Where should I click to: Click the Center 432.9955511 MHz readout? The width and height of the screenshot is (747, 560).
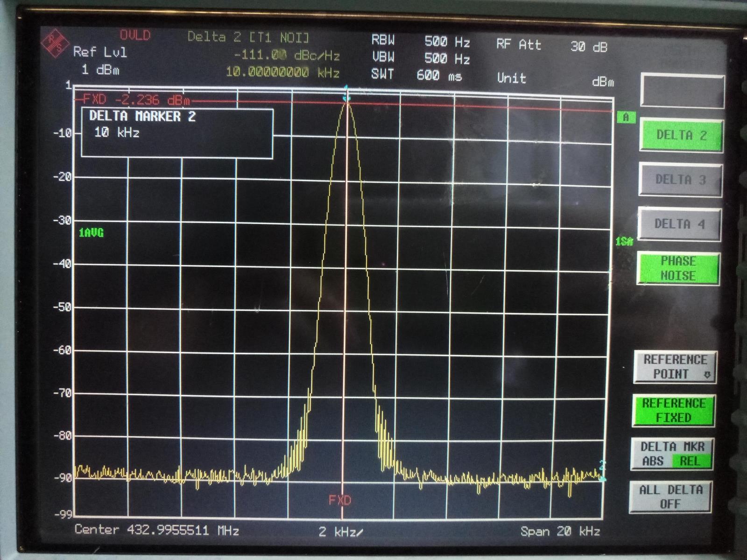tap(157, 530)
